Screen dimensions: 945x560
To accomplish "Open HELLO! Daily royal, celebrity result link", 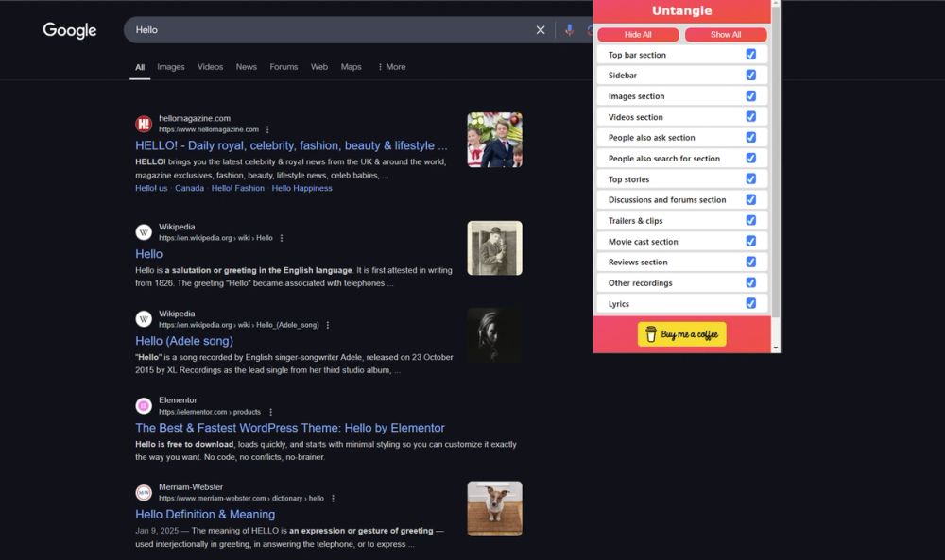I will (x=291, y=145).
